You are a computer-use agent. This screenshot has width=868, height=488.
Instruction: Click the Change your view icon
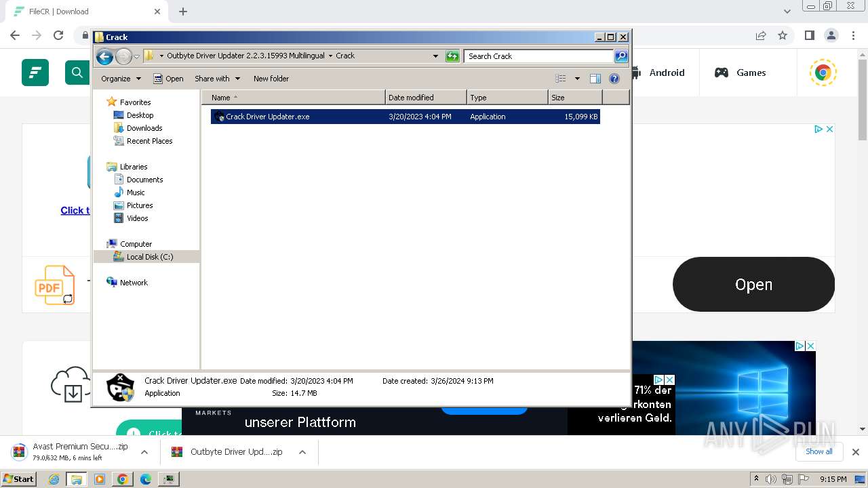tap(561, 79)
